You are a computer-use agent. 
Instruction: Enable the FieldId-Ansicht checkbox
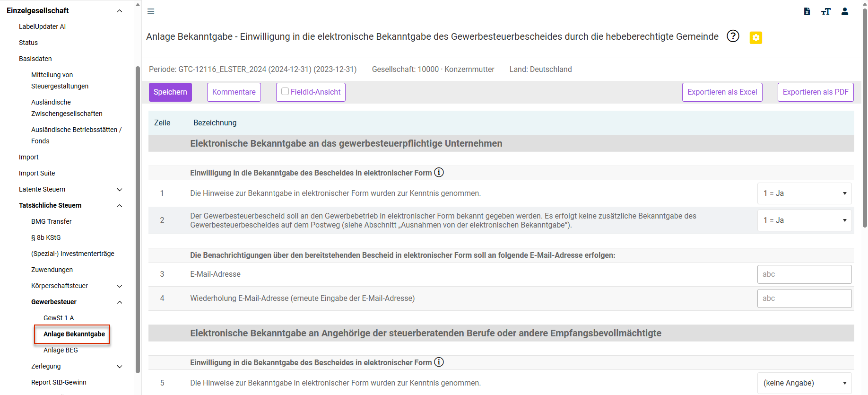tap(285, 91)
